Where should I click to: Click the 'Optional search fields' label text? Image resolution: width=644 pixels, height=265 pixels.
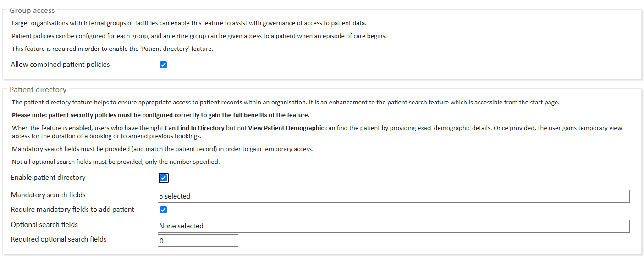click(x=44, y=225)
